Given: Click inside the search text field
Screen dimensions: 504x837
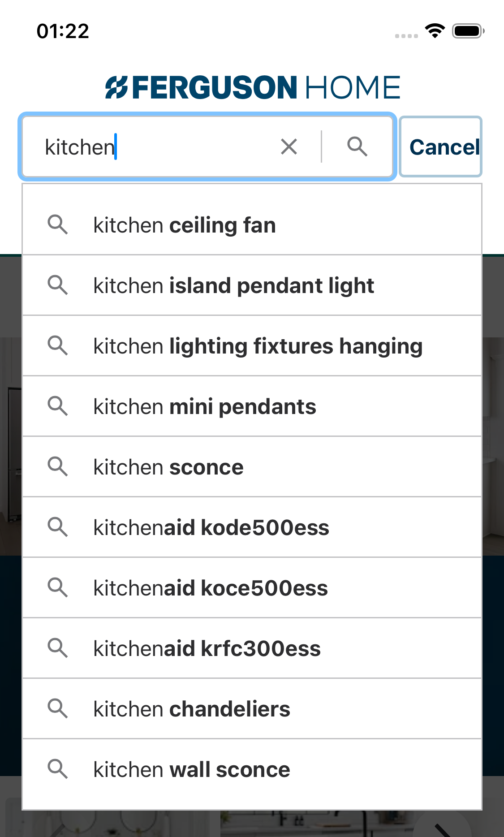Looking at the screenshot, I should 157,147.
